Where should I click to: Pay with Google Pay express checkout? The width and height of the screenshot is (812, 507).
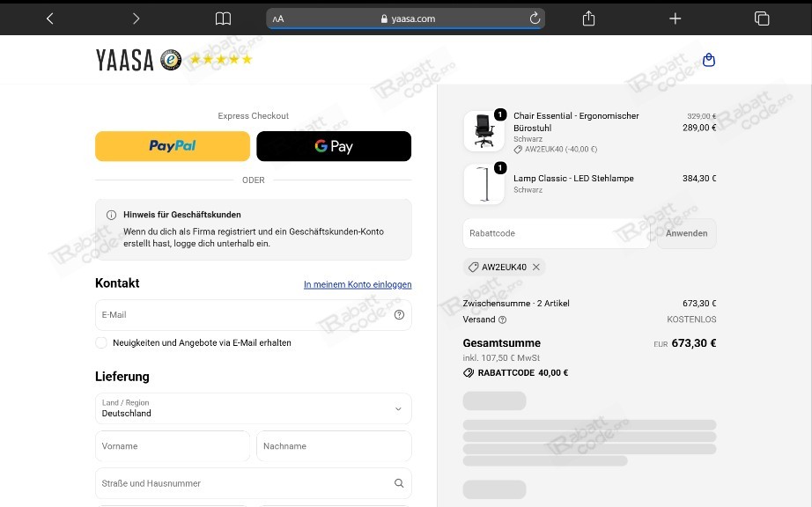(334, 146)
